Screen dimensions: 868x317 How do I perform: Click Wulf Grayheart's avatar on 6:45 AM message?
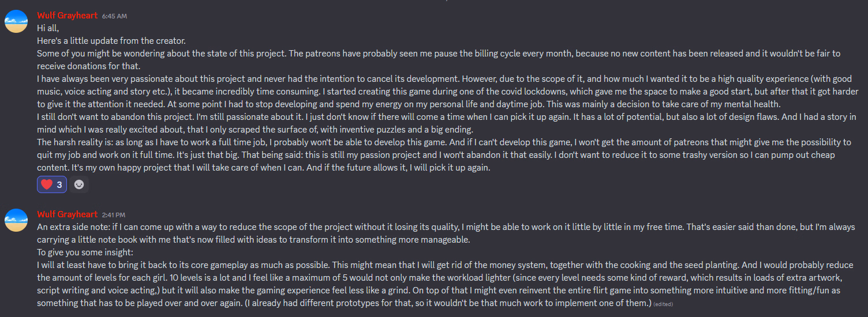click(x=16, y=21)
